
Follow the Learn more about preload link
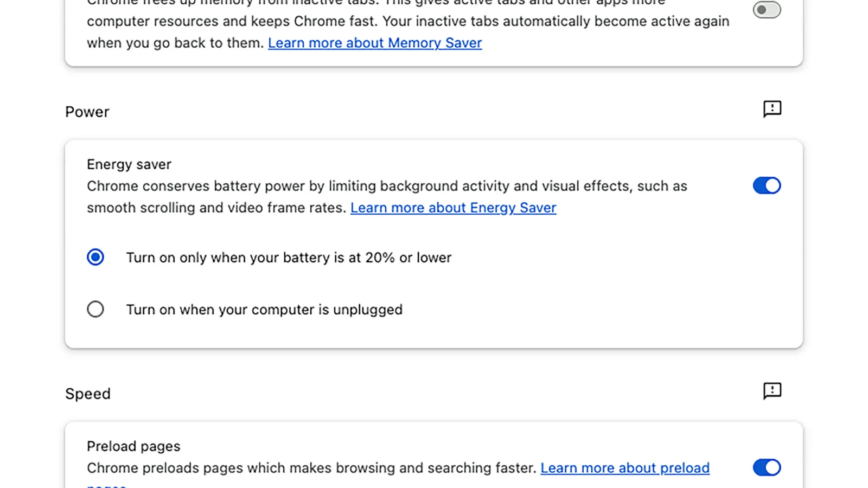pyautogui.click(x=624, y=468)
